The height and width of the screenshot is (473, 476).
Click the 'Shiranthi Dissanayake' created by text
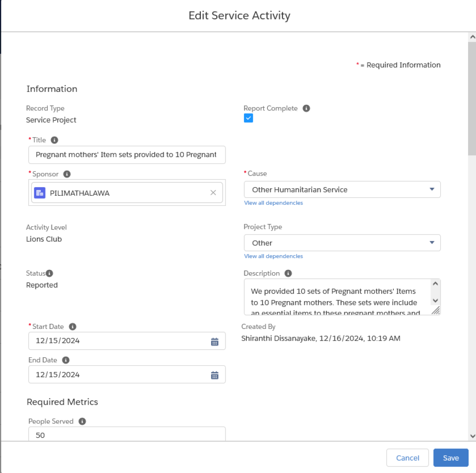coord(278,339)
